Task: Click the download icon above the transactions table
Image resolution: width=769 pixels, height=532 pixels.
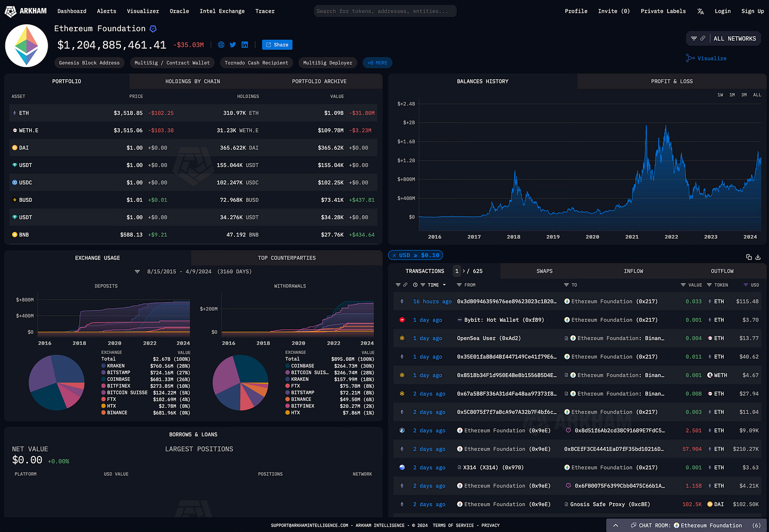Action: (x=758, y=257)
